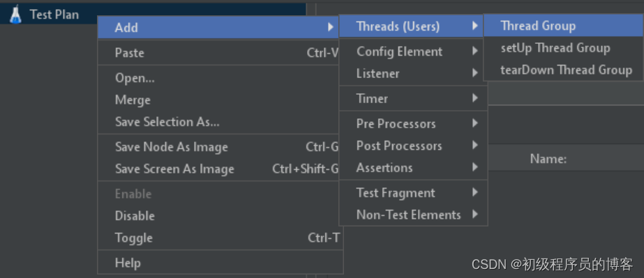
Task: Toggle the node via Toggle entry
Action: [220, 238]
